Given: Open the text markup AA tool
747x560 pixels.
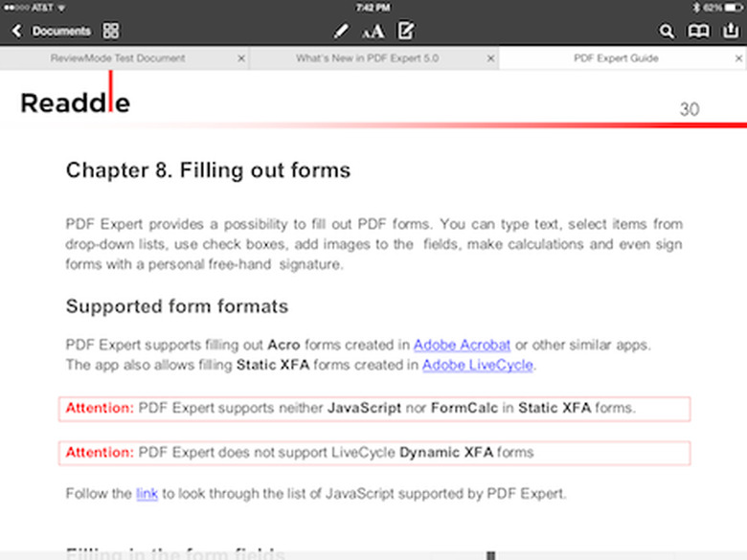Looking at the screenshot, I should [373, 32].
